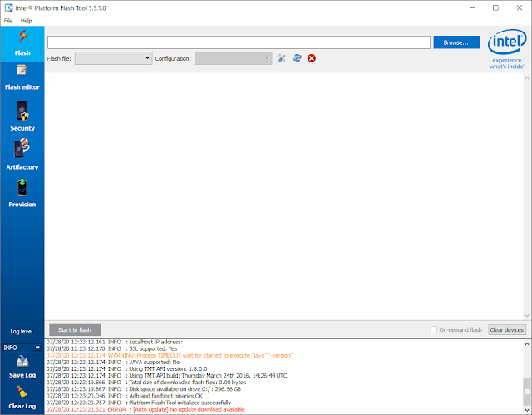Select 'Platform Flash Tool initialized successfully' line
The width and height of the screenshot is (532, 415).
[x=139, y=403]
